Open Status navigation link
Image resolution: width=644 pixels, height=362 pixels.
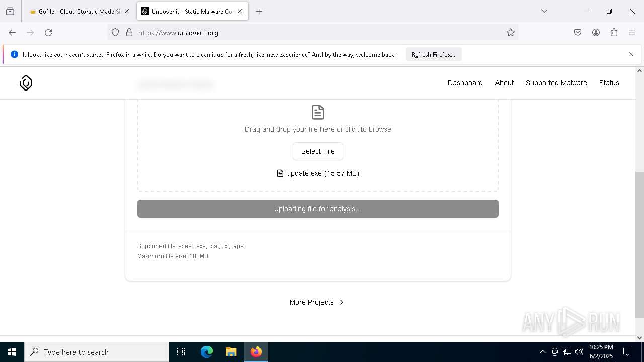coord(609,83)
